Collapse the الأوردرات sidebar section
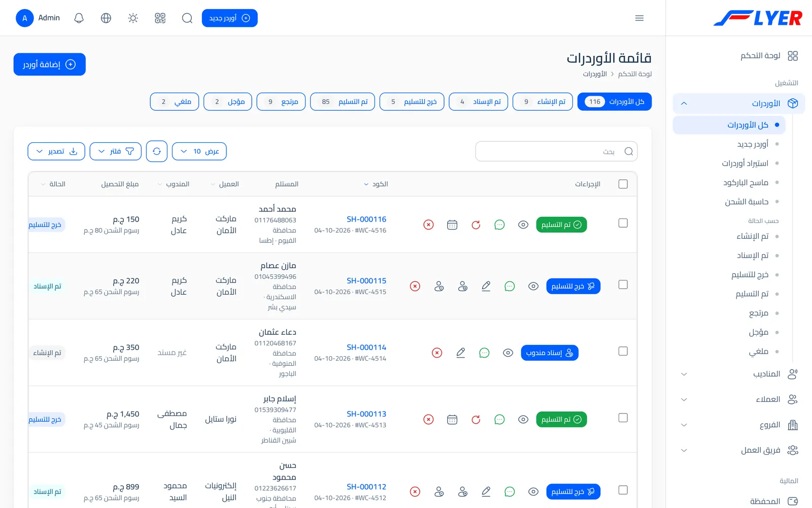812x508 pixels. [x=739, y=103]
